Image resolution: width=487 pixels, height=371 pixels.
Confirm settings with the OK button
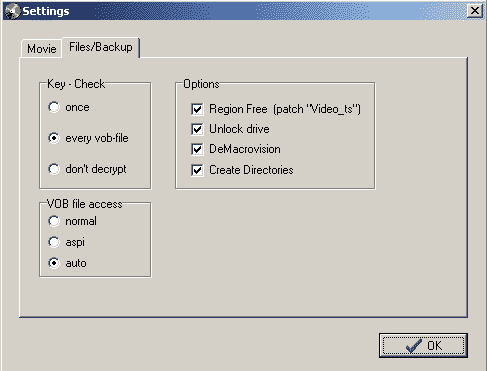(423, 346)
